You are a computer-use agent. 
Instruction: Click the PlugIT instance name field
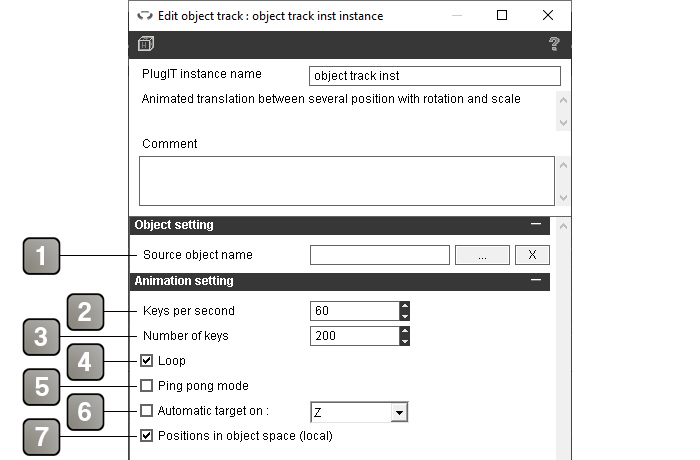tap(434, 76)
